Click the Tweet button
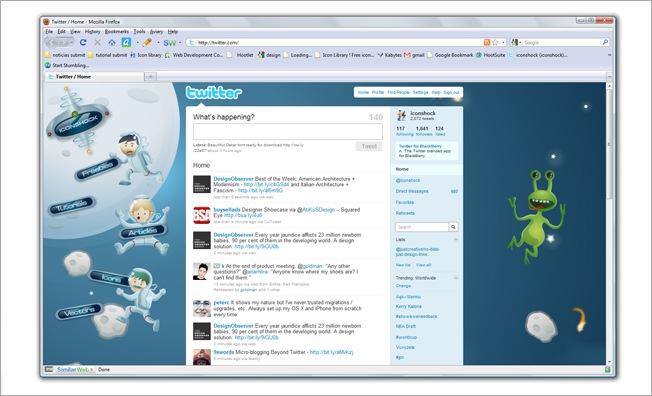652x396 pixels. click(x=369, y=146)
